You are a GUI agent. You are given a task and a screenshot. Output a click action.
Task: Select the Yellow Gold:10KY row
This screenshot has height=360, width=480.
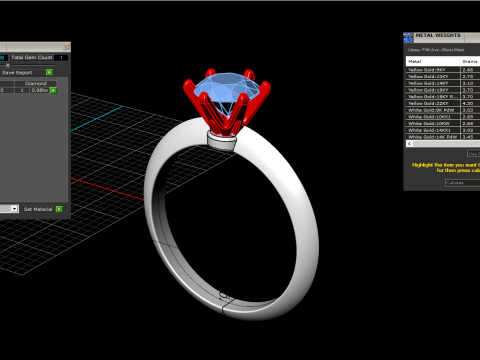pos(443,76)
